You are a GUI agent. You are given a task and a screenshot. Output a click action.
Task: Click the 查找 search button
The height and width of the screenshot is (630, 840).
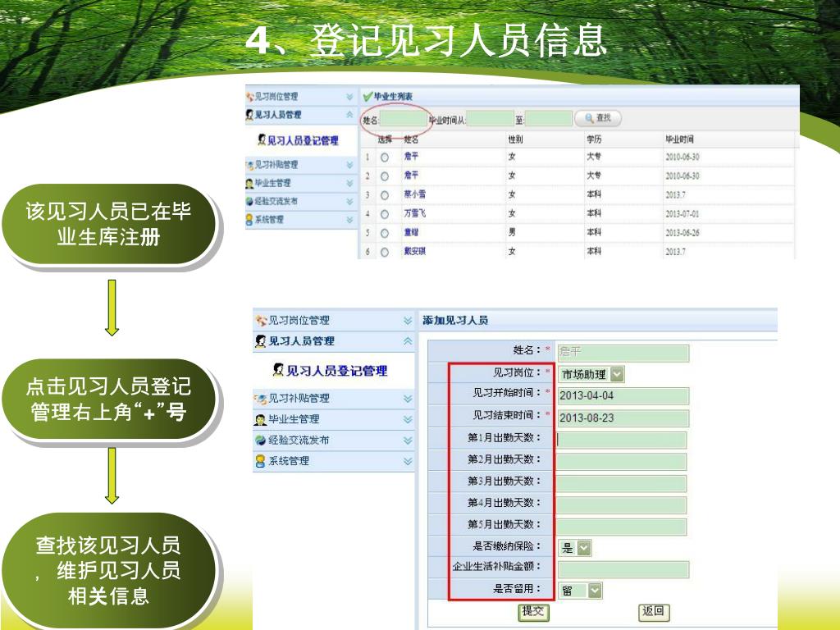(x=598, y=118)
